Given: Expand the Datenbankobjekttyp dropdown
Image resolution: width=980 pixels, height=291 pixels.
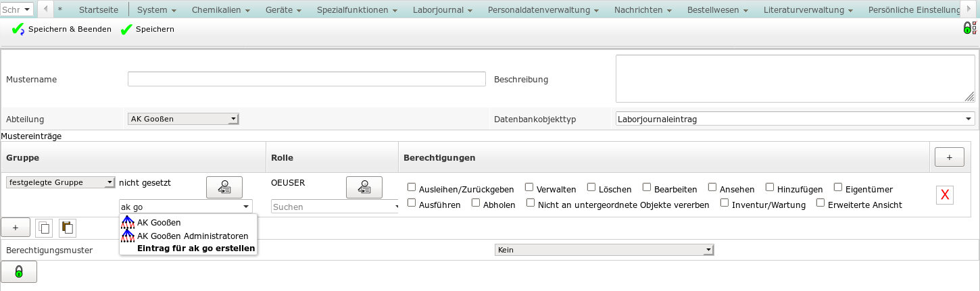Looking at the screenshot, I should click(795, 119).
